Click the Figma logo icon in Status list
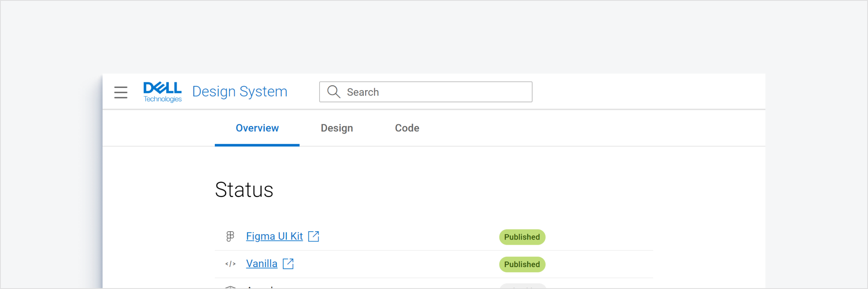Viewport: 868px width, 289px height. point(230,236)
